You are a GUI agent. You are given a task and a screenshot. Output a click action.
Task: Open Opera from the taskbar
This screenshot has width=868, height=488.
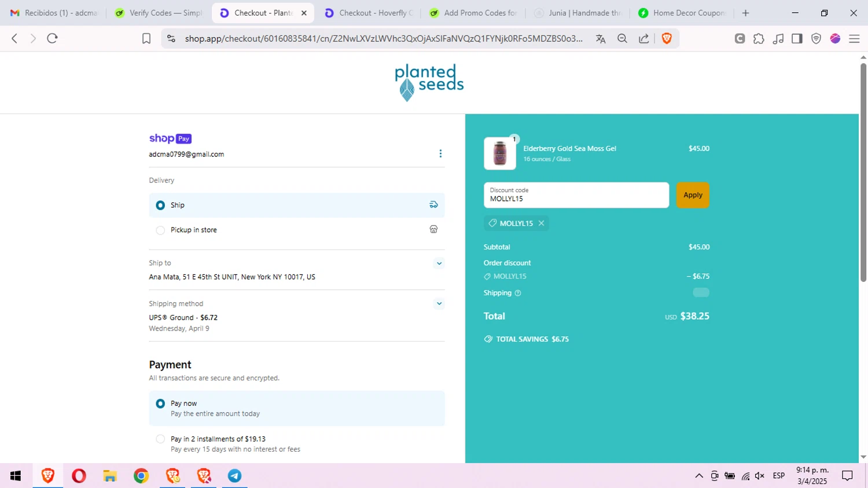(x=79, y=476)
